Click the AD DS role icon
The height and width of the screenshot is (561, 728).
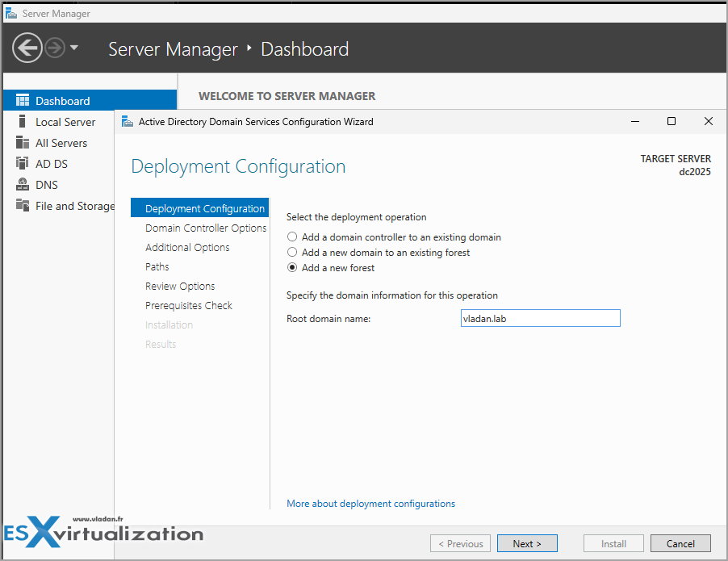22,163
